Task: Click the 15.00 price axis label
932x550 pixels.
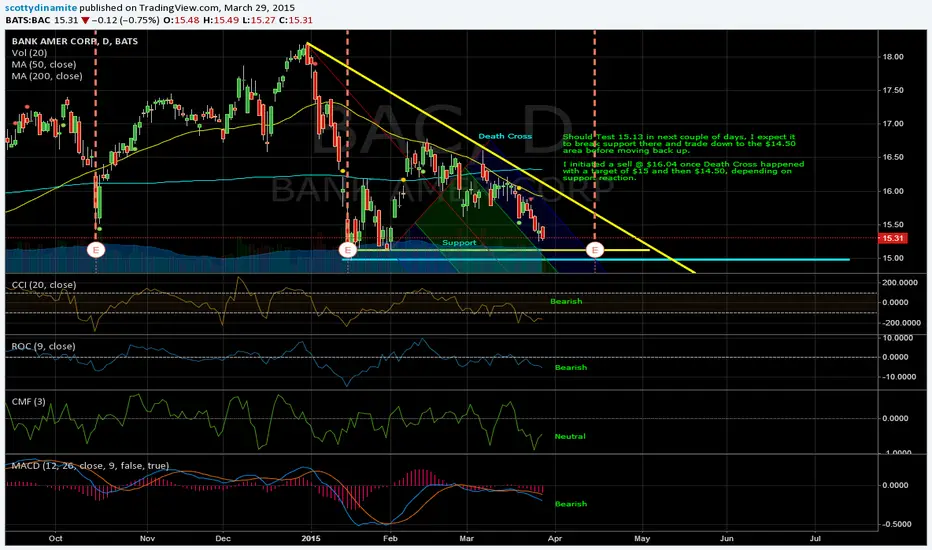Action: 893,258
